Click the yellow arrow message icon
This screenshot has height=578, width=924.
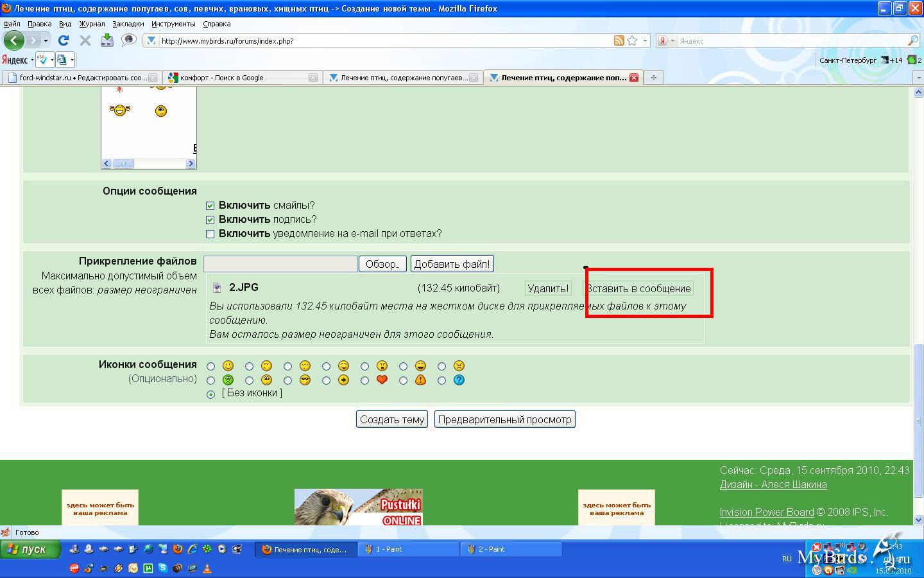343,380
